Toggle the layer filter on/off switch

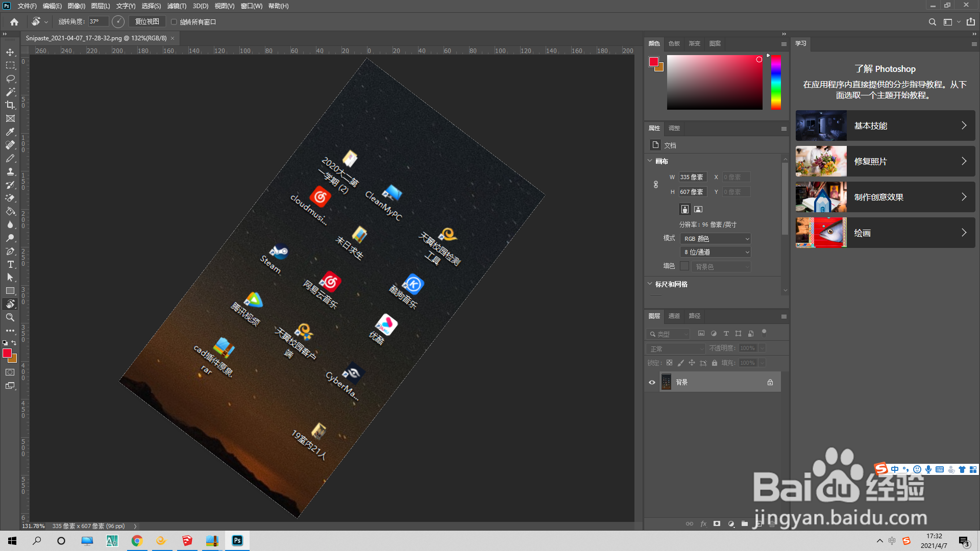coord(764,332)
